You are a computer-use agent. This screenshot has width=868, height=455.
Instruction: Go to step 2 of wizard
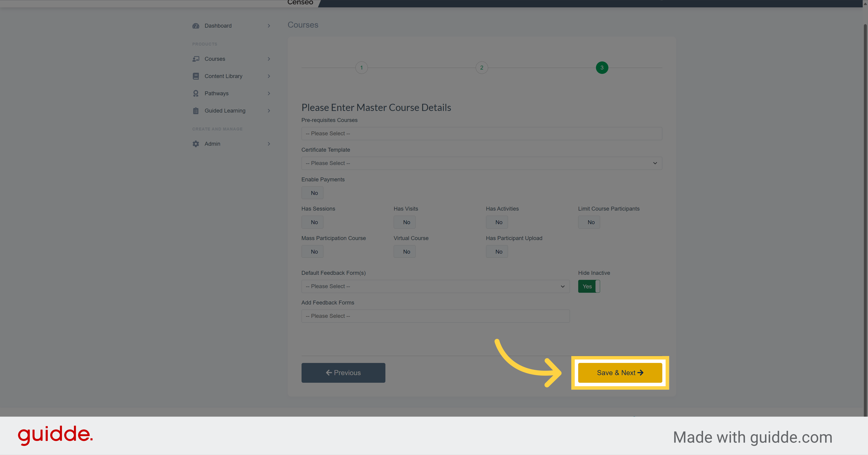click(x=482, y=68)
